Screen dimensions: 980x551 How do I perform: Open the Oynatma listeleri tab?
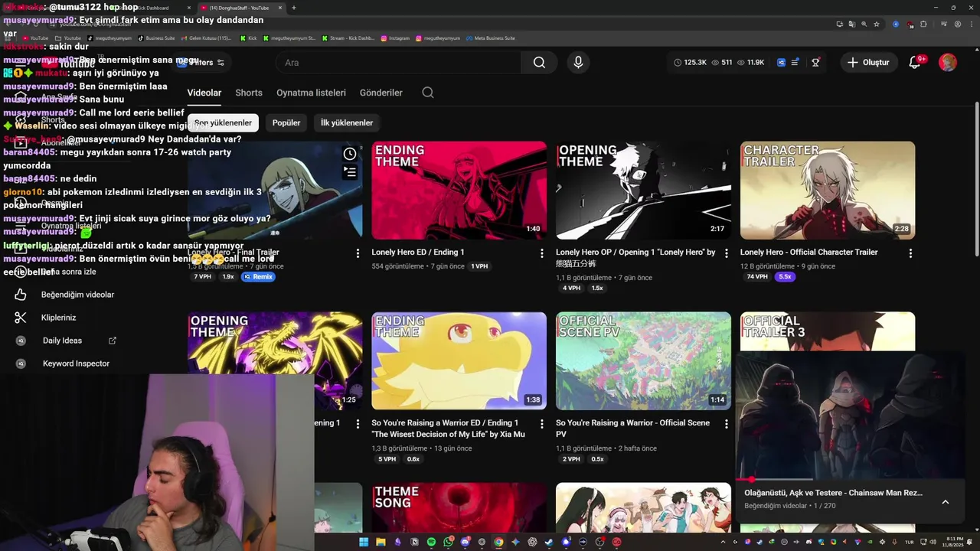coord(311,93)
